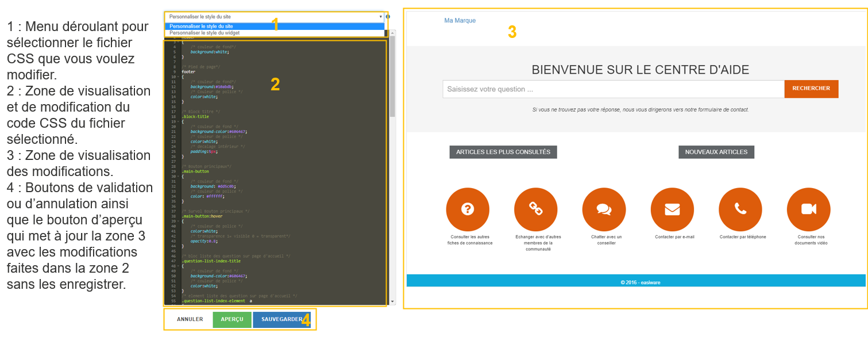The width and height of the screenshot is (868, 340).
Task: Fold the .main-button rule at line 30
Action: pos(179,176)
